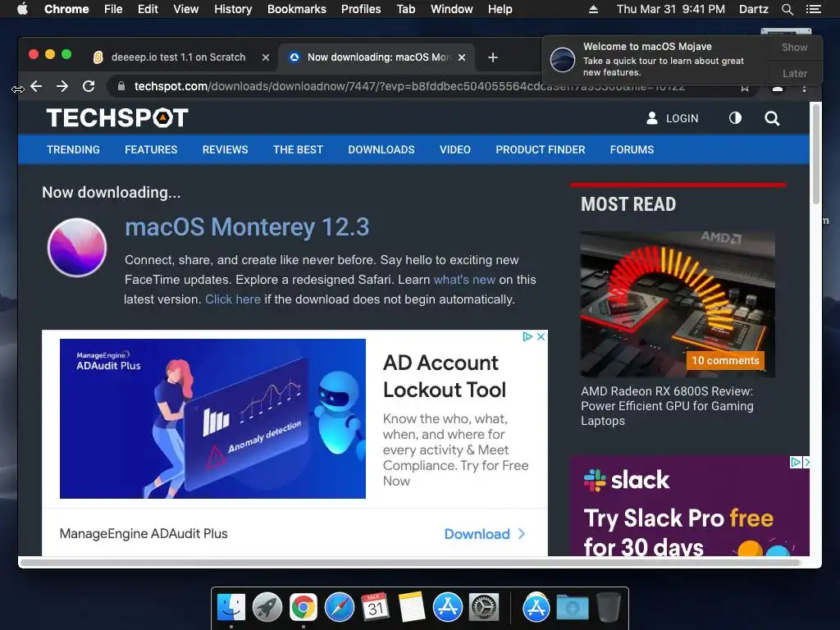The image size is (840, 630).
Task: Open Finder from the dock
Action: point(231,608)
